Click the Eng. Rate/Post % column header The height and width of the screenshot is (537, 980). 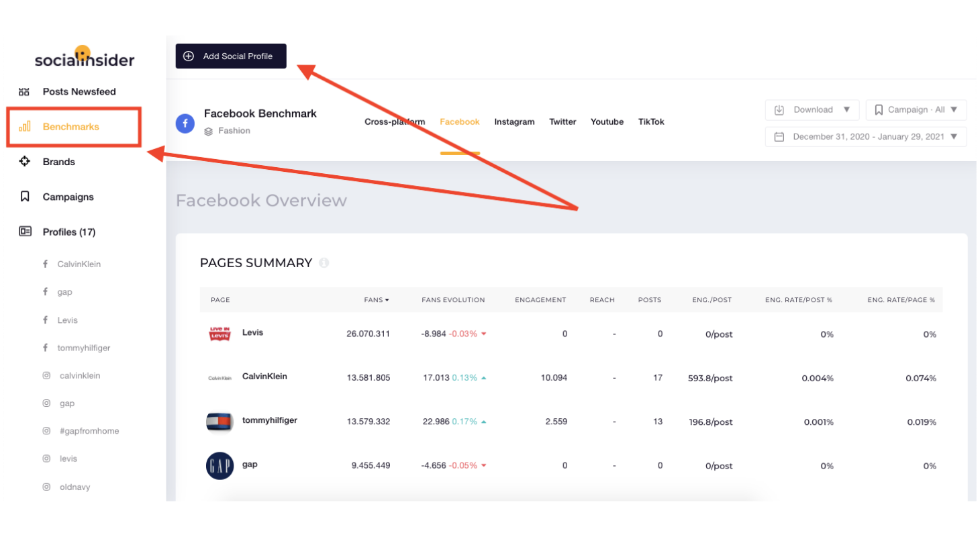pos(799,300)
